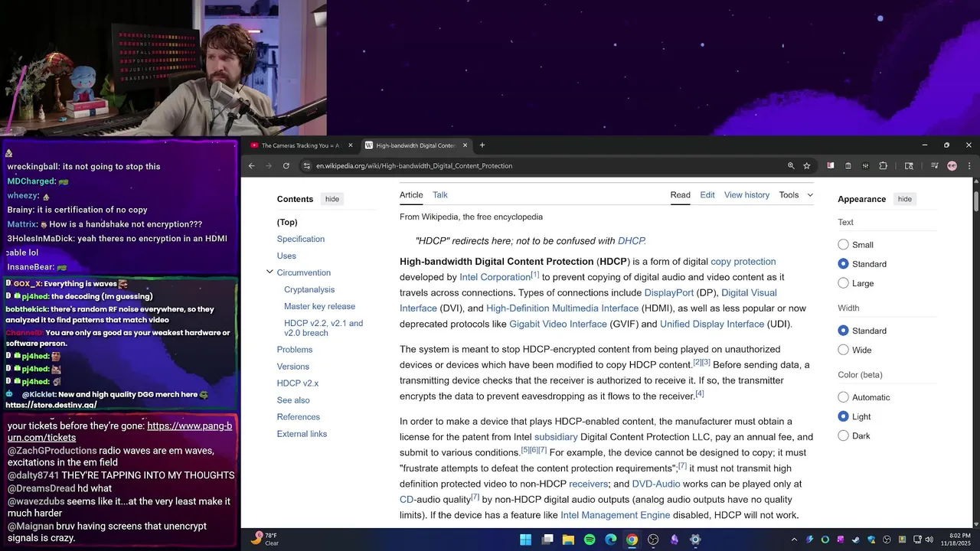Select Small text size

pyautogui.click(x=843, y=245)
